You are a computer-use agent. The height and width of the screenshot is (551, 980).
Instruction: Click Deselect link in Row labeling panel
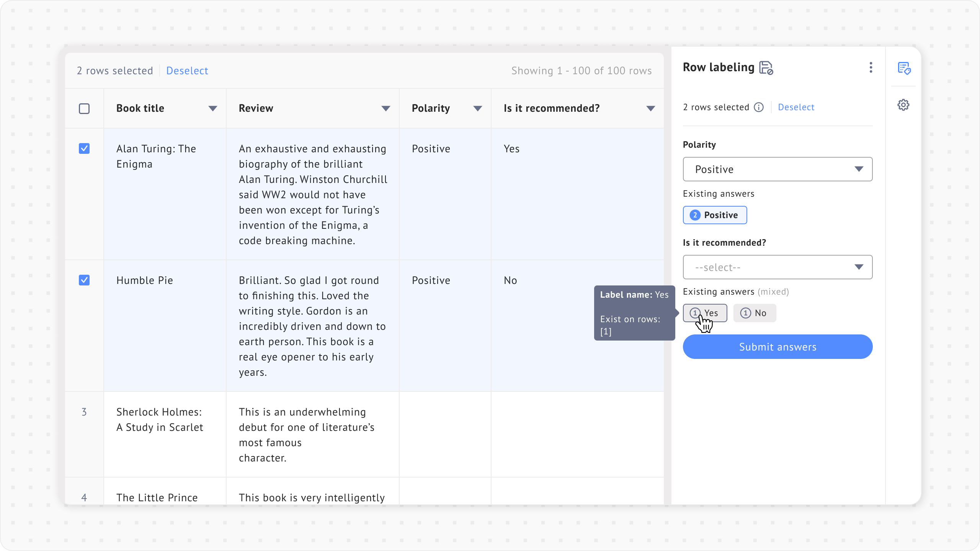[796, 107]
